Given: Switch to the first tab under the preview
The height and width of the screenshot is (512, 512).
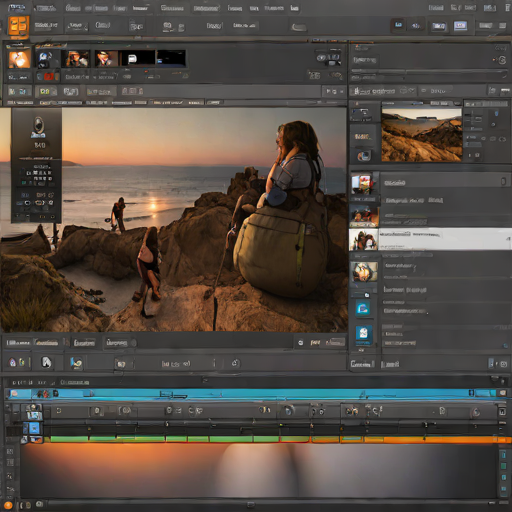Looking at the screenshot, I should [x=18, y=343].
